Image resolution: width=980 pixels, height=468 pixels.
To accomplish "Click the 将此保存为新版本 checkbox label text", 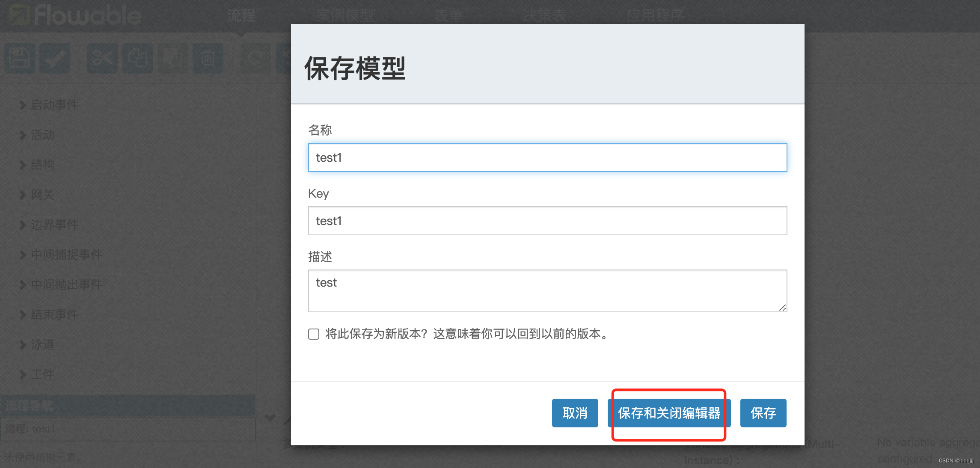I will click(x=467, y=334).
